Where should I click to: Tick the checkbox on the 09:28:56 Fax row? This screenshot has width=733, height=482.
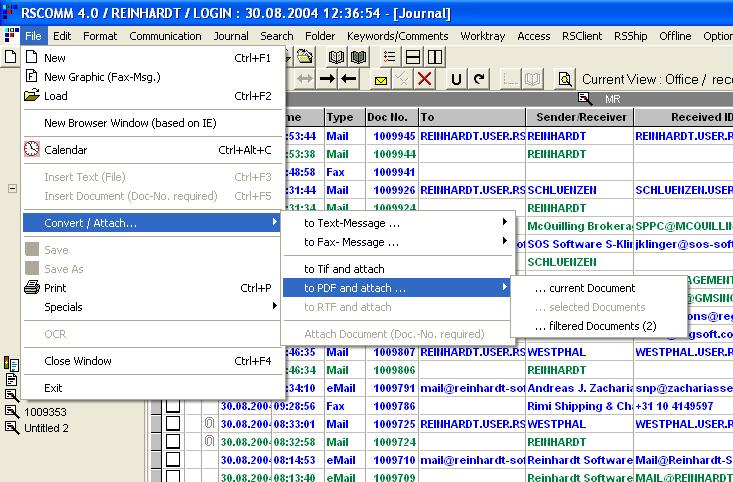tap(174, 406)
